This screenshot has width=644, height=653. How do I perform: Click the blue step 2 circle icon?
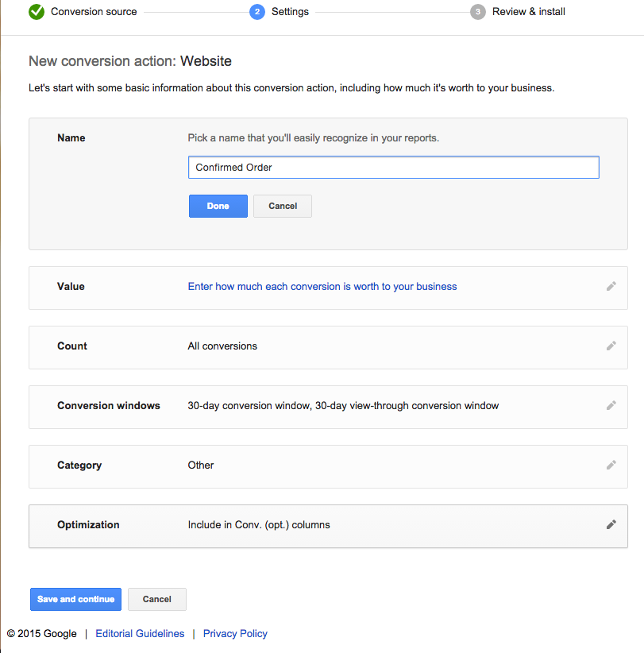pyautogui.click(x=256, y=12)
